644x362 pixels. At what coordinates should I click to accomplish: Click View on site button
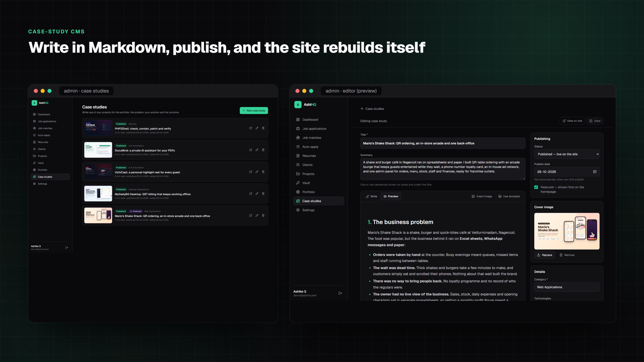[x=572, y=121]
